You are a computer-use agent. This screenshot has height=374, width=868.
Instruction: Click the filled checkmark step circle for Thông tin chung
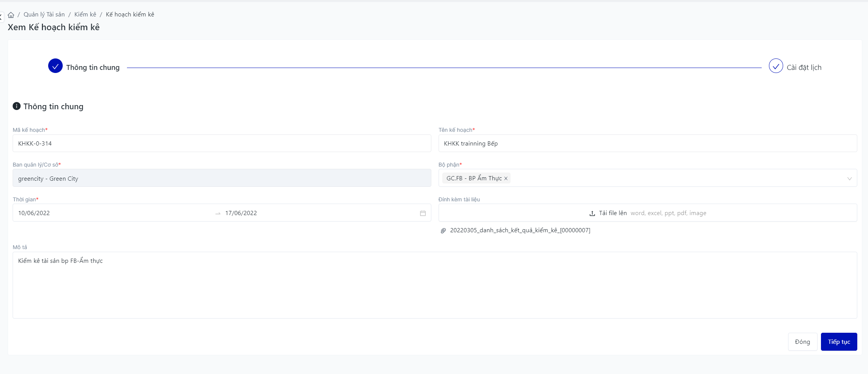[x=55, y=66]
